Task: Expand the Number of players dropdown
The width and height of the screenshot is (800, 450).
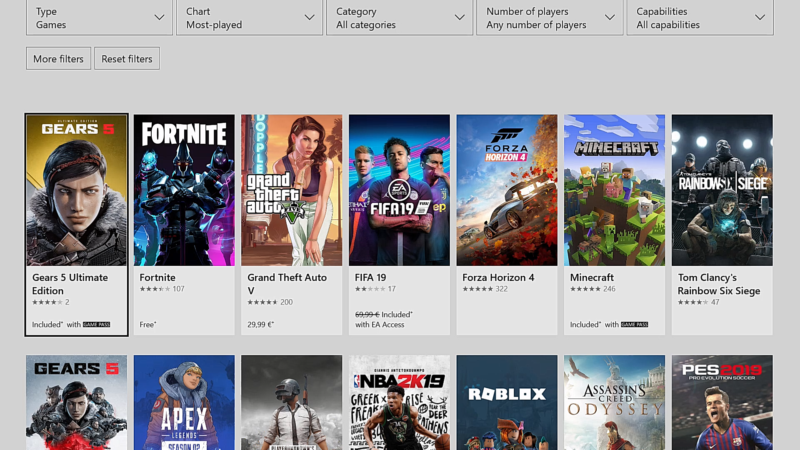Action: [x=549, y=18]
